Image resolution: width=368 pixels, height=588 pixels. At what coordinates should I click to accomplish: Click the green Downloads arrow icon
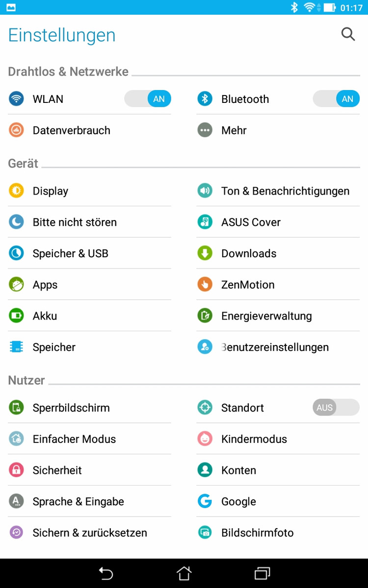click(205, 253)
